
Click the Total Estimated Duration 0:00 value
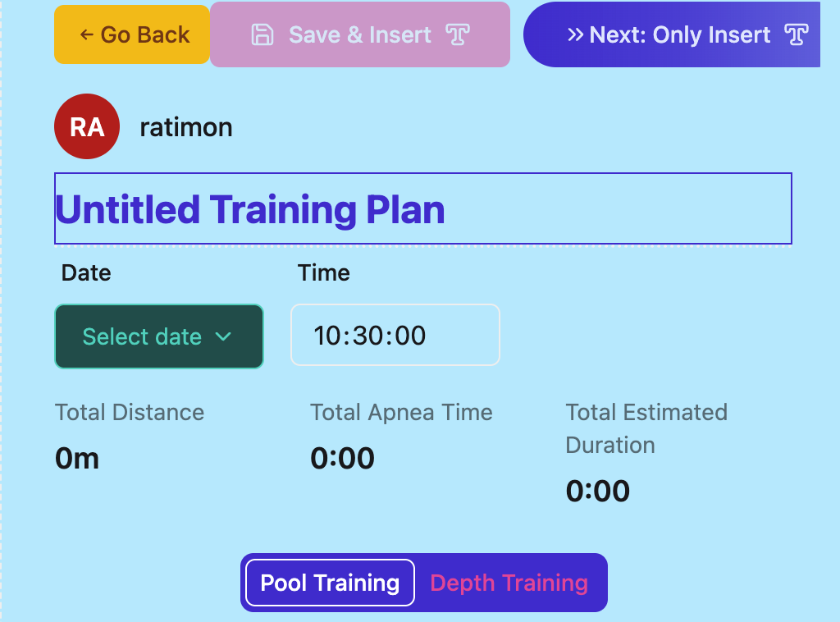[598, 491]
